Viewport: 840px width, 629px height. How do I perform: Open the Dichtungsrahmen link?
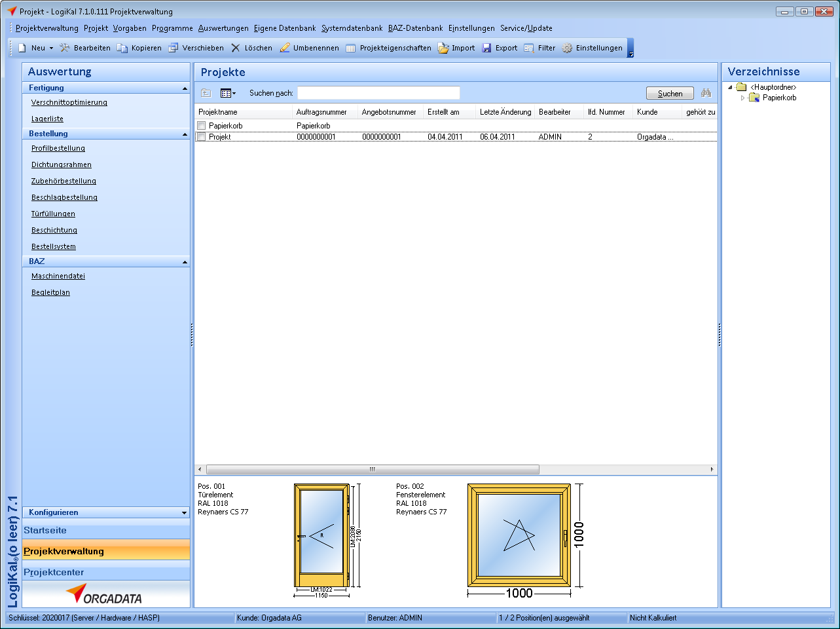pyautogui.click(x=62, y=164)
